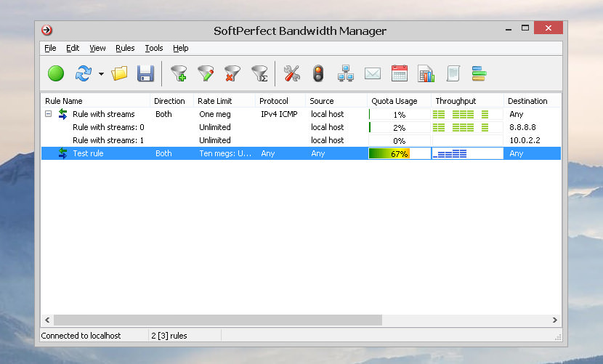The image size is (603, 364).
Task: Click the envelope mail icon
Action: (373, 73)
